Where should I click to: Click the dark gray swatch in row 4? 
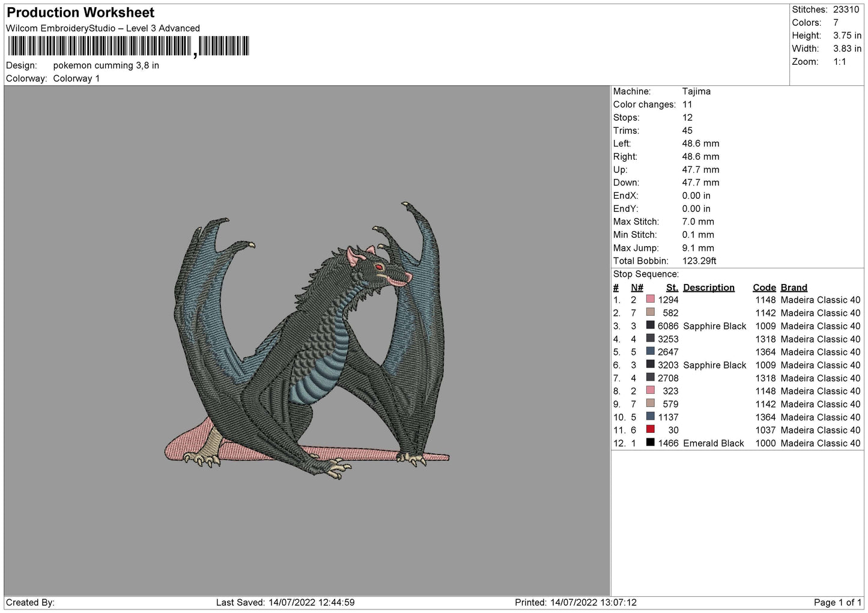pyautogui.click(x=650, y=339)
